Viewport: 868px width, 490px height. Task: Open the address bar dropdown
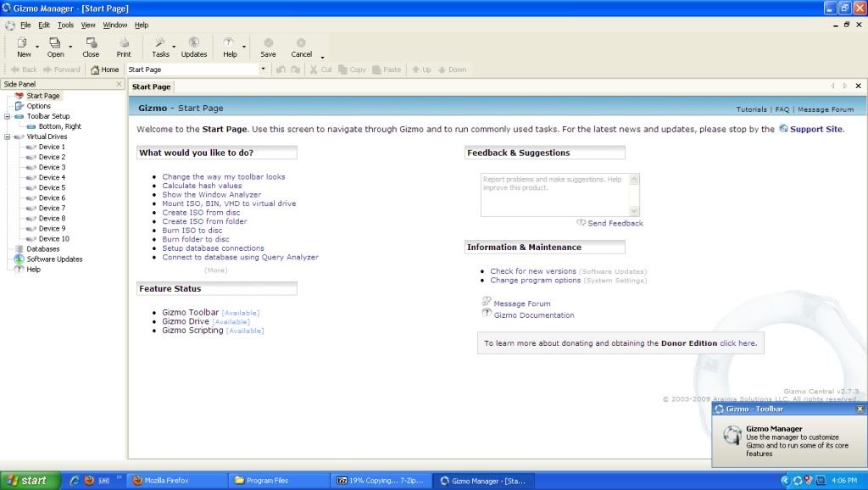[x=263, y=70]
